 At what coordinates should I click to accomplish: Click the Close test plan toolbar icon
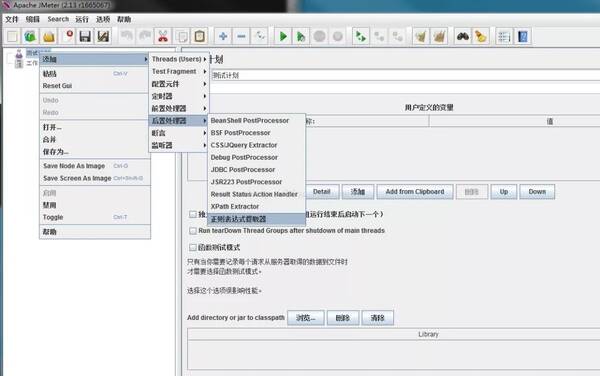pos(67,36)
